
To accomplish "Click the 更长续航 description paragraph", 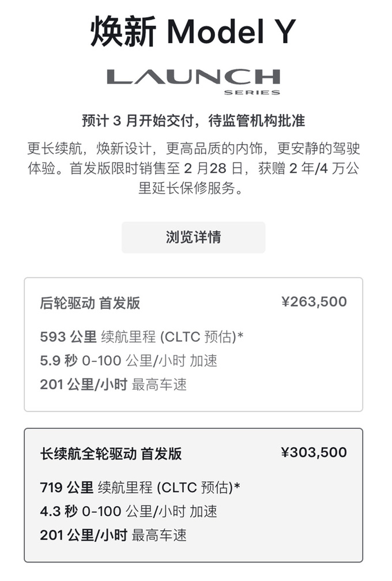I will (194, 168).
